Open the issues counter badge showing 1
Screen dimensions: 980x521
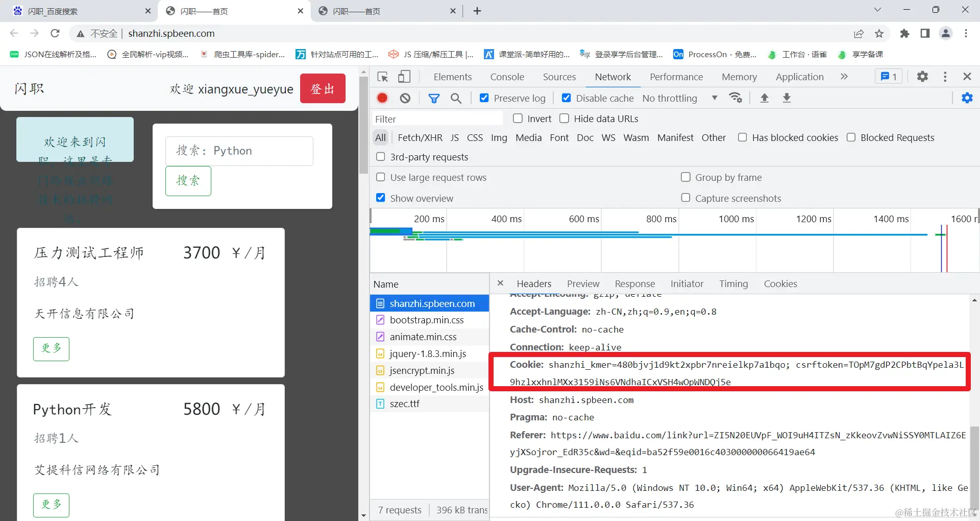[x=889, y=77]
